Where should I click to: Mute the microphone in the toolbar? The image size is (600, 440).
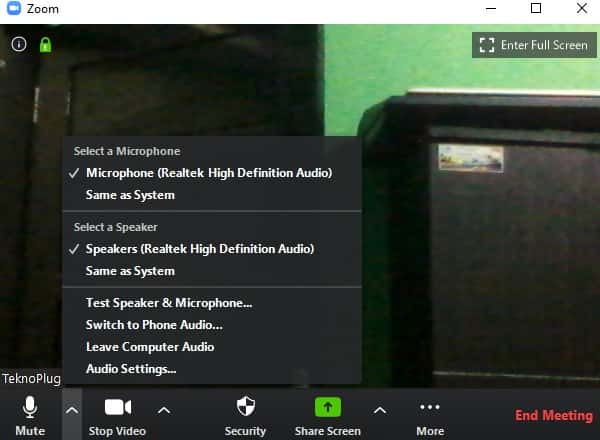pyautogui.click(x=30, y=416)
